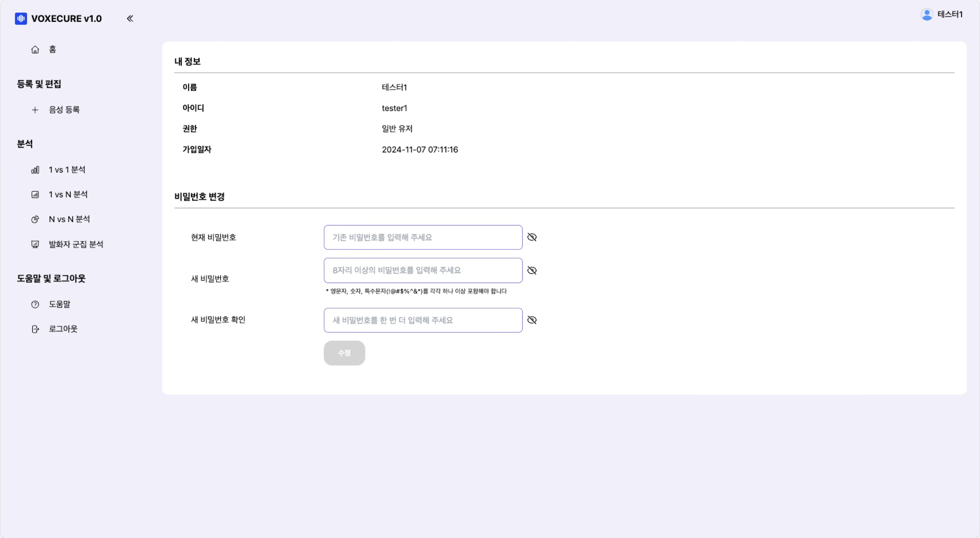
Task: Focus the 현재 비밀번호 input field
Action: tap(423, 237)
